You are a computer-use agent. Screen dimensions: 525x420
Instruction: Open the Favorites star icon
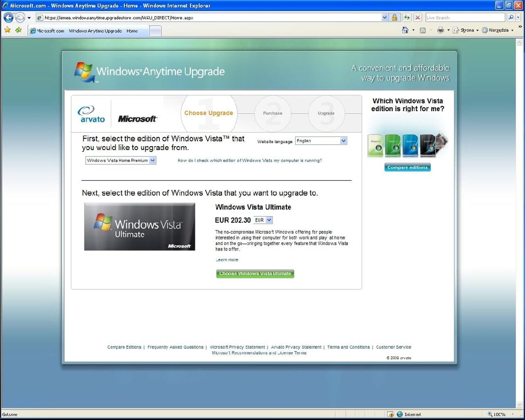(7, 30)
